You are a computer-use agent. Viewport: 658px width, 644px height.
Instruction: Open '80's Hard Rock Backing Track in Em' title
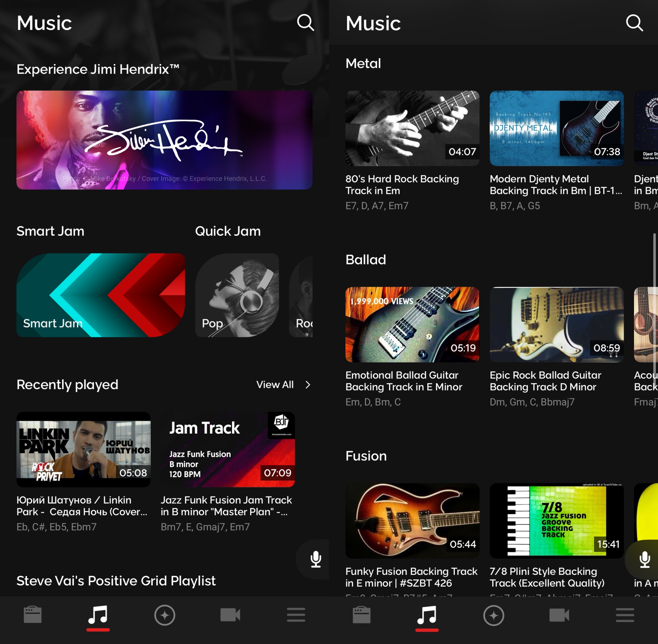pos(402,185)
